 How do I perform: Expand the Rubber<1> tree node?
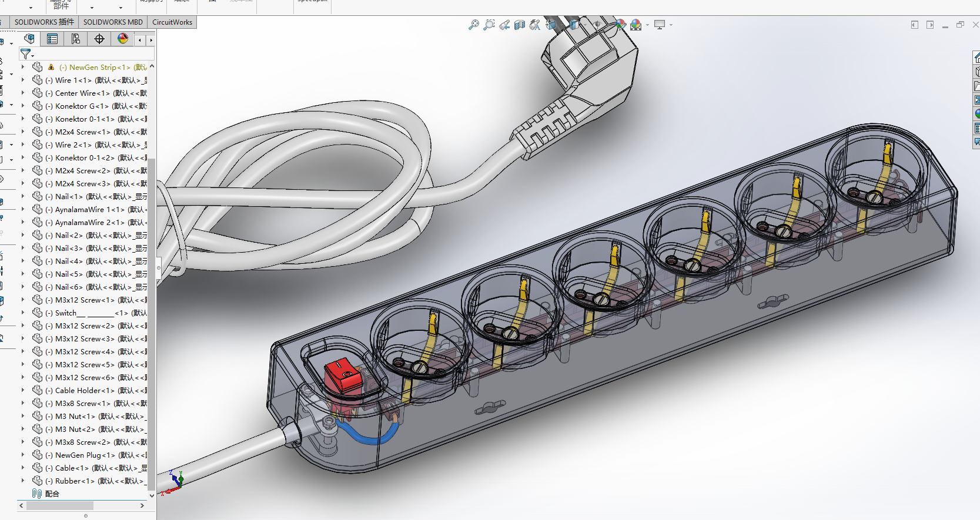[x=23, y=481]
